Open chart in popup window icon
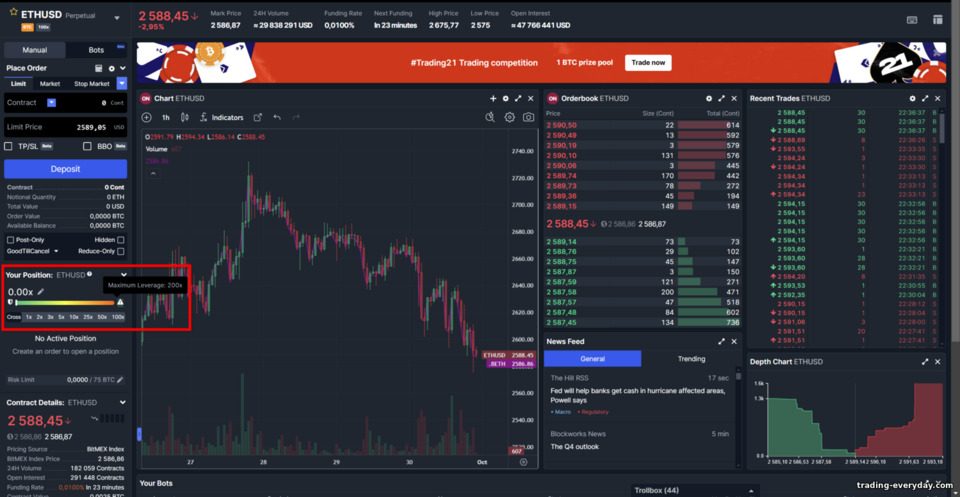The image size is (960, 497). [258, 118]
